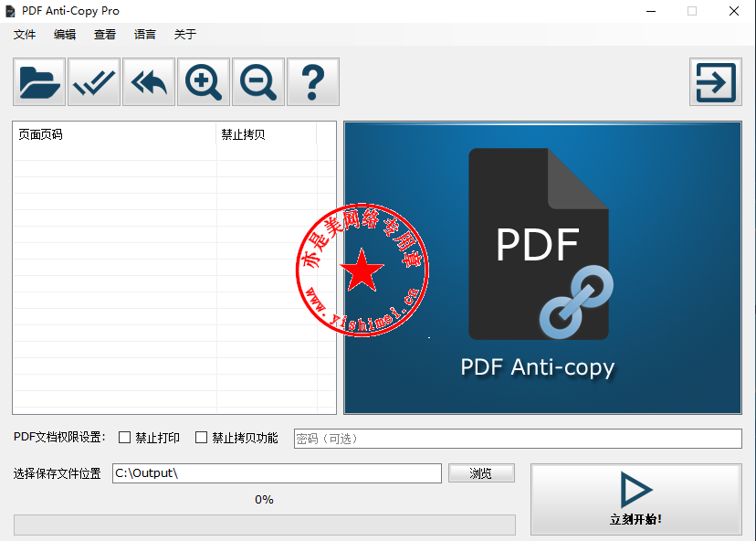Open a PDF with the folder icon
The width and height of the screenshot is (756, 541).
39,81
